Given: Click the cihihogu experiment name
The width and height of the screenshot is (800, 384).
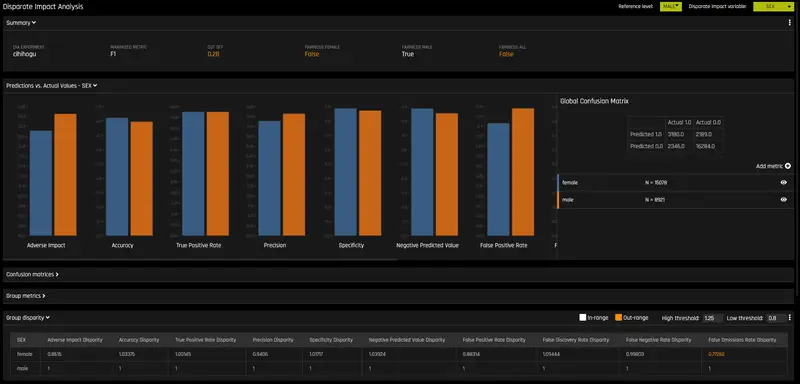Looking at the screenshot, I should click(x=25, y=54).
